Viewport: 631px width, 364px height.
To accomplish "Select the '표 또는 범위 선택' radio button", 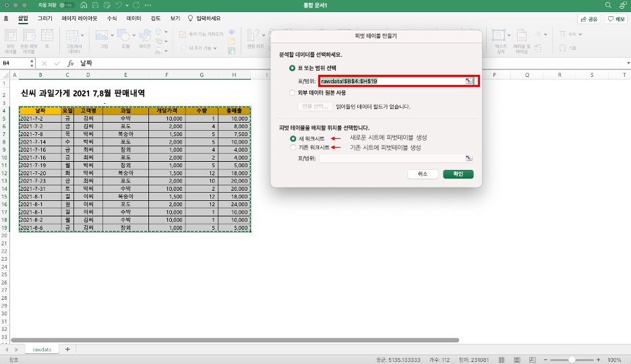I will (x=292, y=68).
